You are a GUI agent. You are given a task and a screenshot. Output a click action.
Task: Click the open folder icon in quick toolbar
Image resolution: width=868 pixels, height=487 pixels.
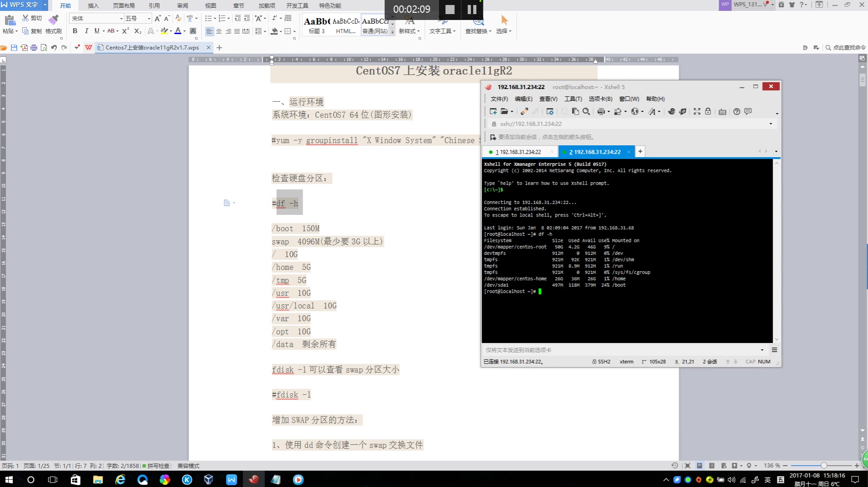4,48
